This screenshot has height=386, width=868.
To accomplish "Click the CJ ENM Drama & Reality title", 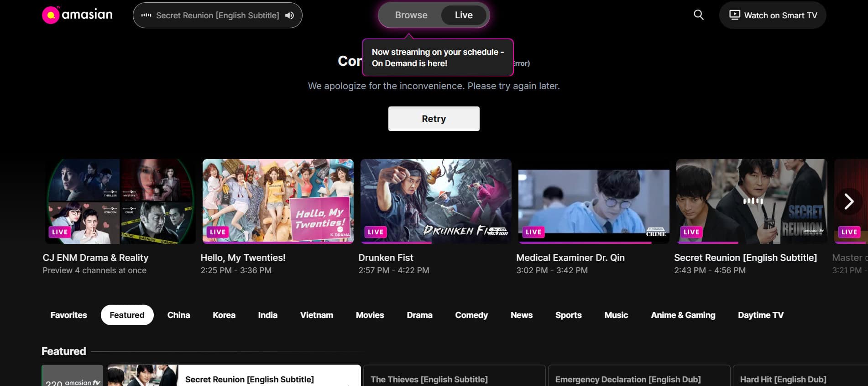I will pyautogui.click(x=95, y=258).
